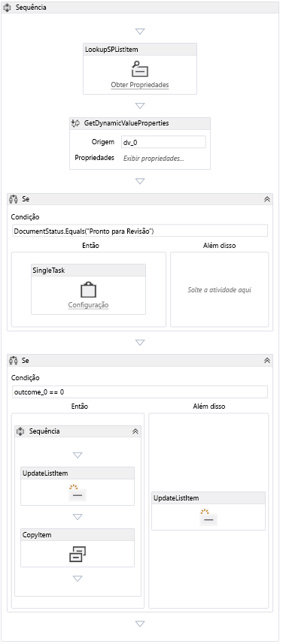This screenshot has height=644, width=283.
Task: Select the UpdateListItem header in inner Sequência
Action: [x=78, y=473]
